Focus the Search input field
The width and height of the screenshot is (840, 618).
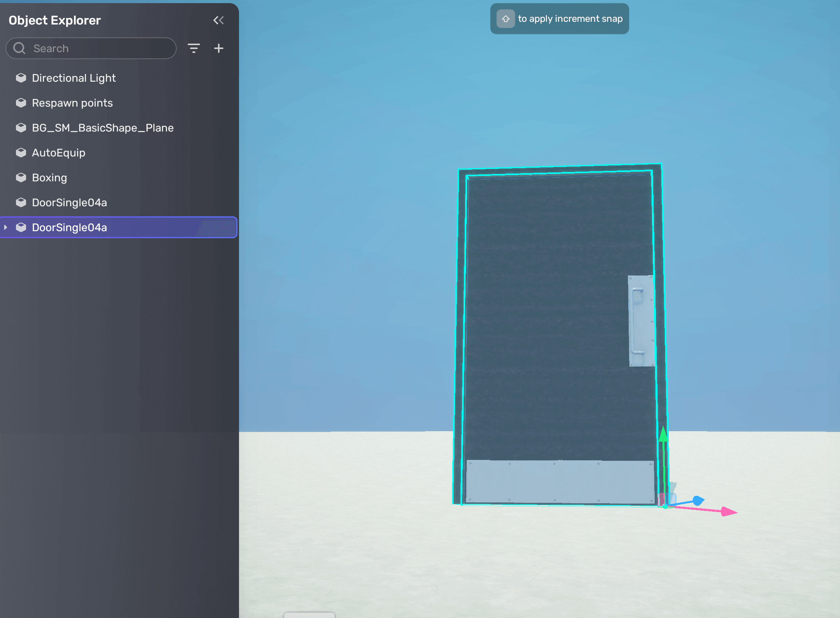click(101, 48)
